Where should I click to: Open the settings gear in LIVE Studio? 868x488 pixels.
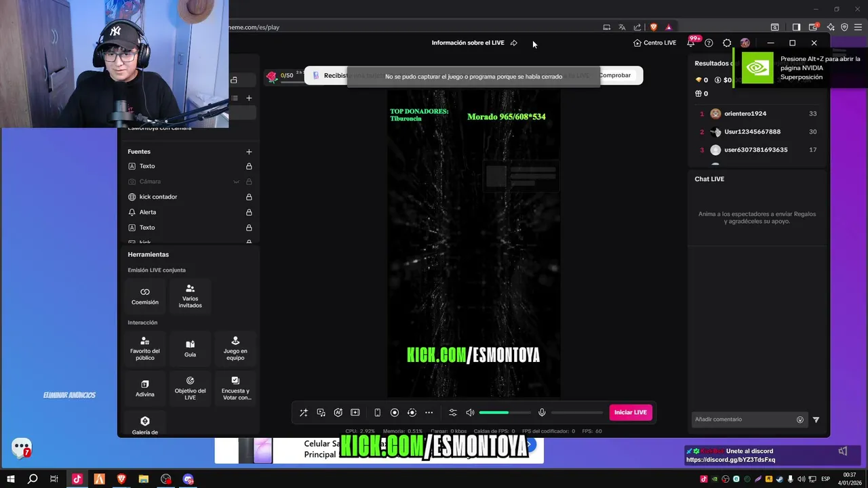[x=727, y=43]
